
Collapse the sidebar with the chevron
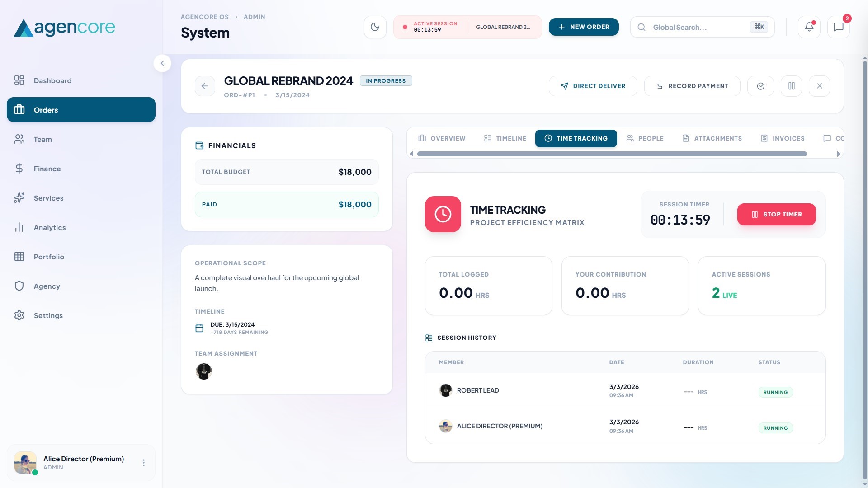click(162, 63)
